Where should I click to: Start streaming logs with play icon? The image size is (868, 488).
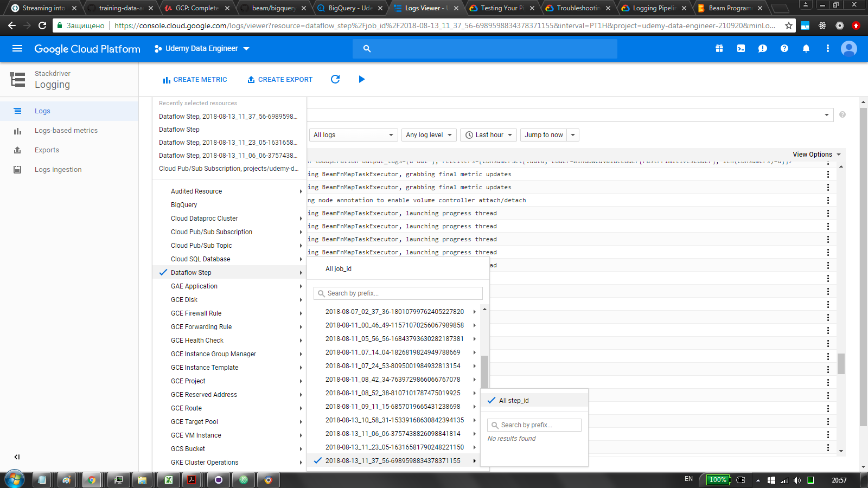(x=362, y=79)
